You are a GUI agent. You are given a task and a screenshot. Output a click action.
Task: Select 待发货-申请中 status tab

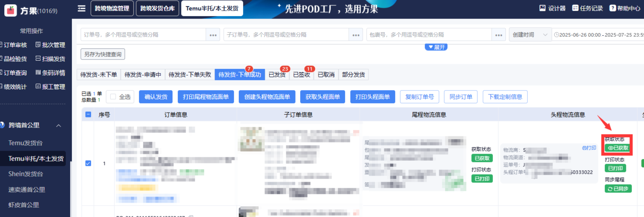143,75
